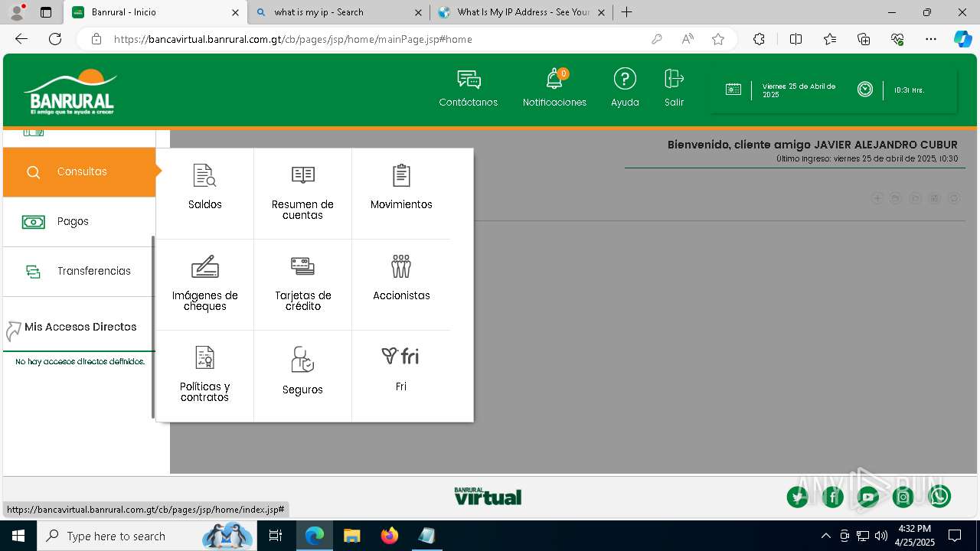Open Banrural WhatsApp contact

point(939,497)
